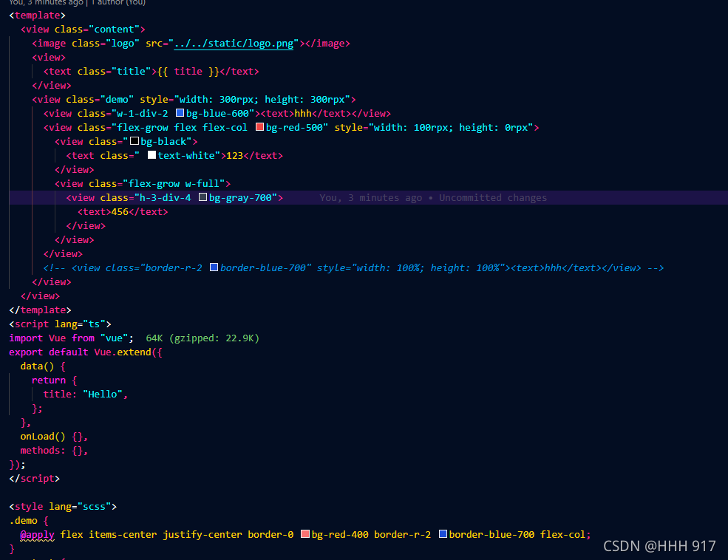Click the red swatch beside bg-red-400
This screenshot has height=560, width=728.
(305, 534)
